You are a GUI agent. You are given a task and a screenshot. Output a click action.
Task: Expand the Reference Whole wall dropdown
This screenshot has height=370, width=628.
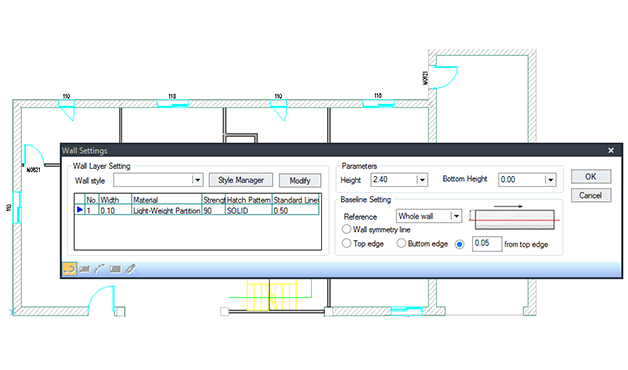(456, 216)
